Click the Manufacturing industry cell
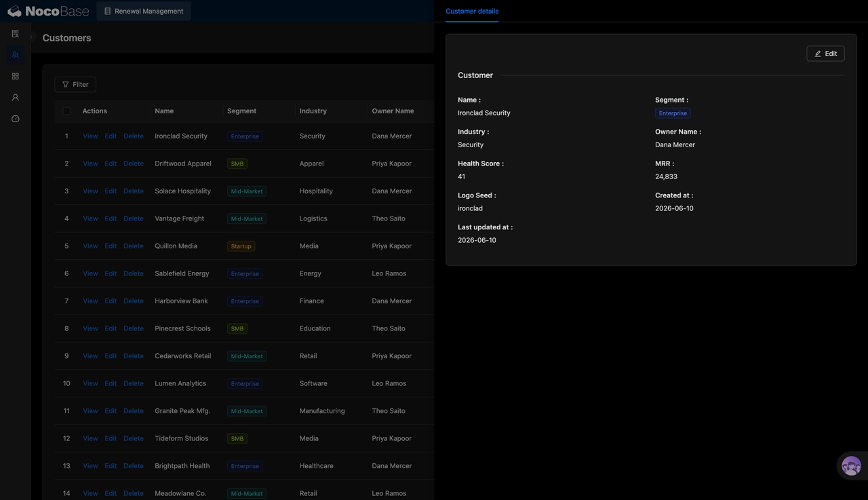The height and width of the screenshot is (500, 868). [322, 411]
